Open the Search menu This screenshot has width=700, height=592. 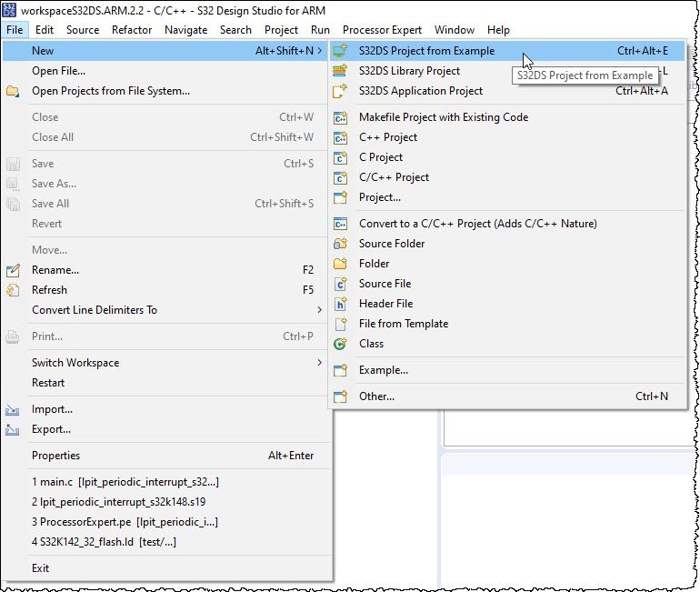pos(235,30)
